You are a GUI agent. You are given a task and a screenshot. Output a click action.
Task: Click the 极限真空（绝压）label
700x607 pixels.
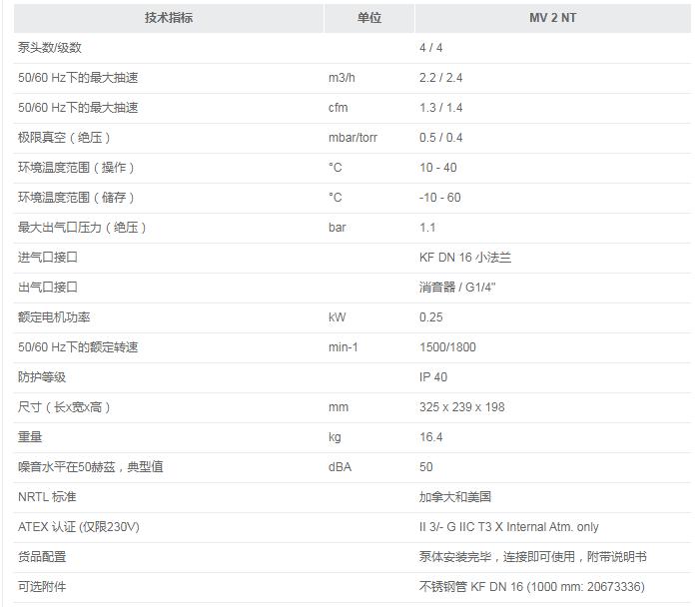64,138
